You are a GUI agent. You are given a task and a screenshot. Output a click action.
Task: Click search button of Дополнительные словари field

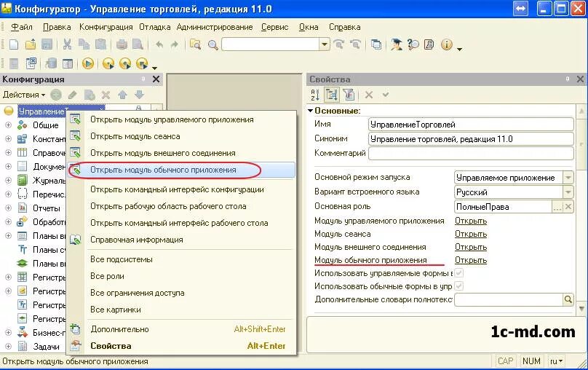pos(568,299)
